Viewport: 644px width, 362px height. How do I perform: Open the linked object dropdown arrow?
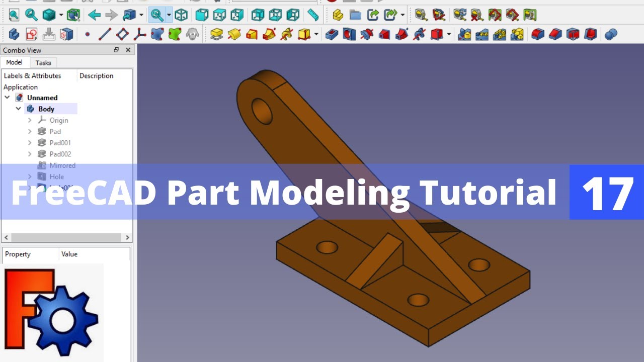[141, 15]
